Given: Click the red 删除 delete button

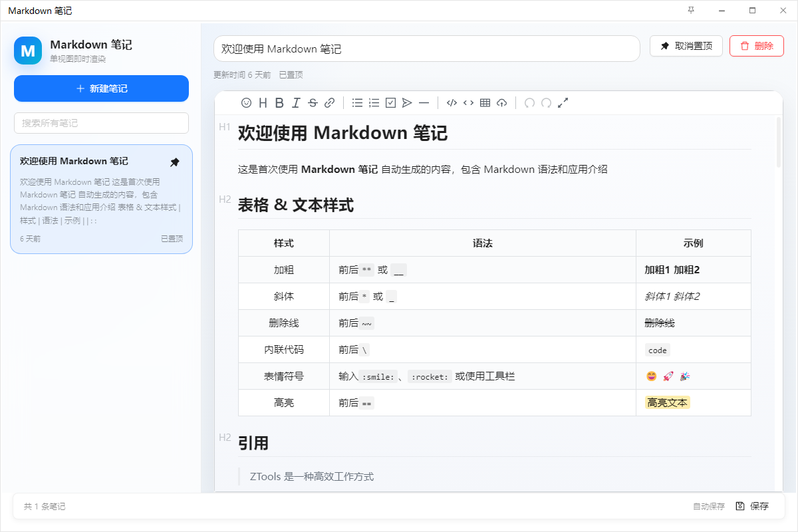Looking at the screenshot, I should [x=757, y=46].
